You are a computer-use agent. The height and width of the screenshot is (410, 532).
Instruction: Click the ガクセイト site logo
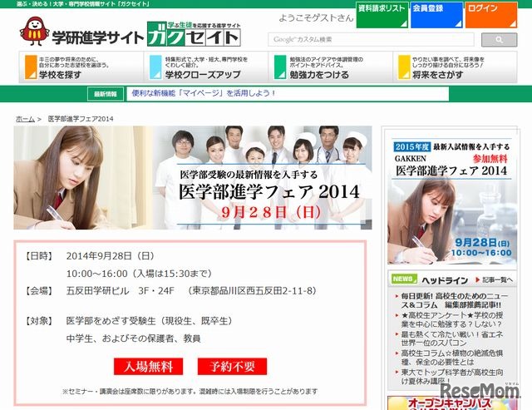[194, 34]
